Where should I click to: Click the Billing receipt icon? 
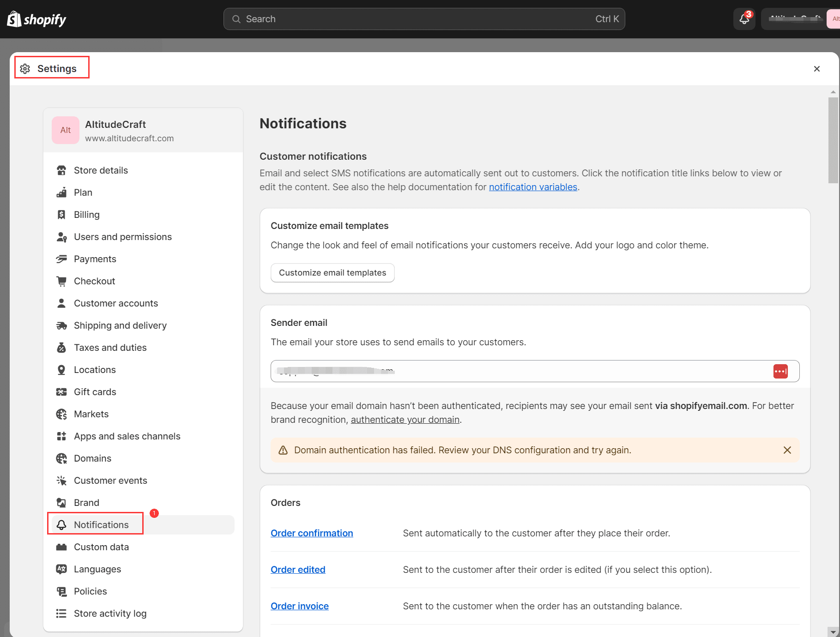[x=61, y=215]
